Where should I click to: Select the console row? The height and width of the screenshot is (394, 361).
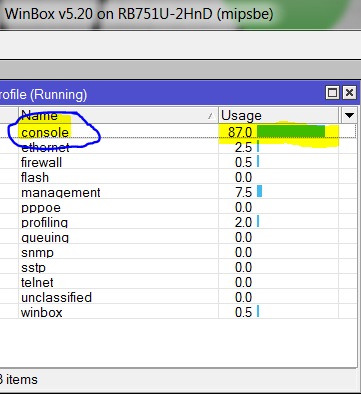click(178, 132)
